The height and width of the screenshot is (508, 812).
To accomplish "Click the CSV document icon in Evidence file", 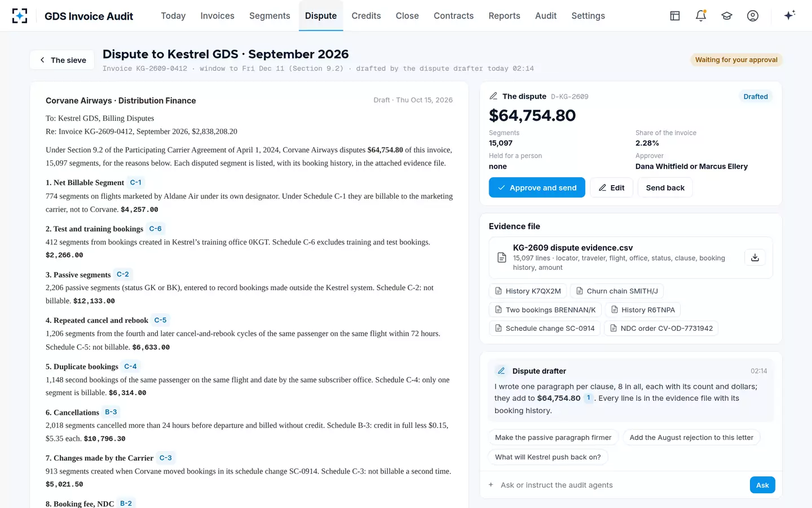I will click(501, 257).
